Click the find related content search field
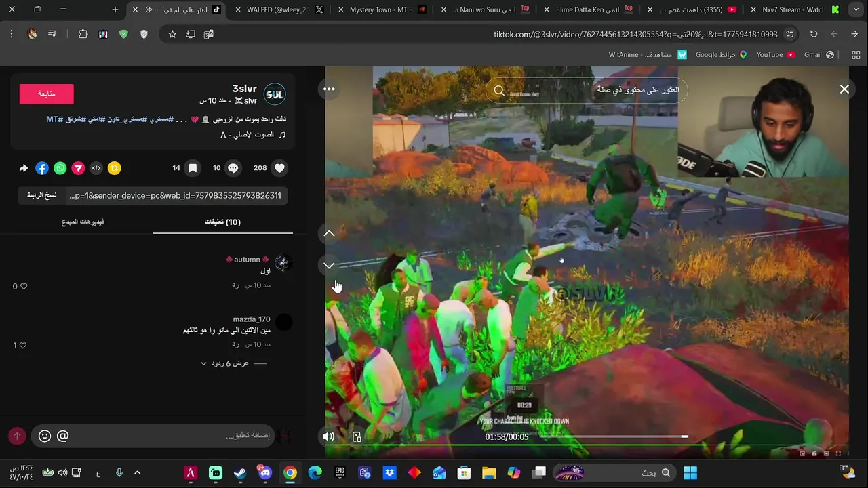868x488 pixels. click(587, 90)
